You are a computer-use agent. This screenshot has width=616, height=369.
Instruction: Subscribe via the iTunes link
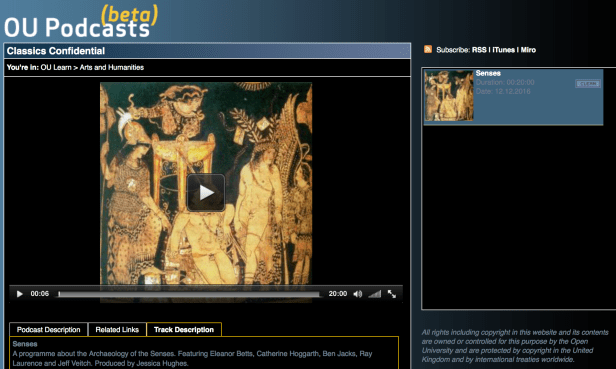[503, 50]
